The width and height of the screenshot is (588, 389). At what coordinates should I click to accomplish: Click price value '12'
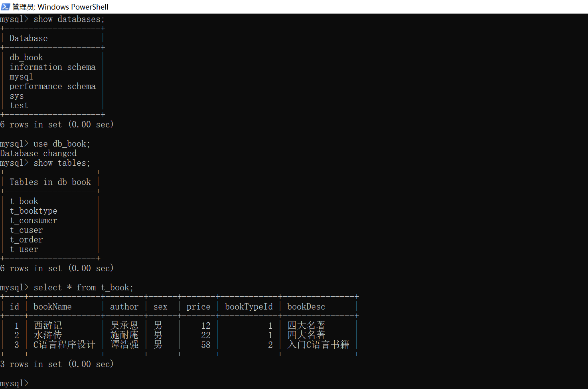206,326
